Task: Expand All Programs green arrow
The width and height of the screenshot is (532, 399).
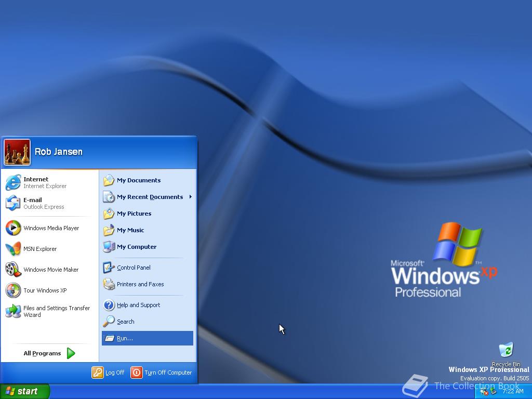Action: click(x=71, y=353)
